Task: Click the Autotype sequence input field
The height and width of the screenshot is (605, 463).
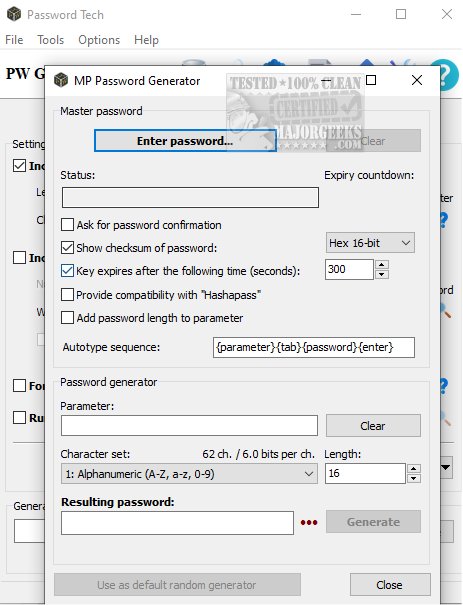Action: (x=314, y=347)
